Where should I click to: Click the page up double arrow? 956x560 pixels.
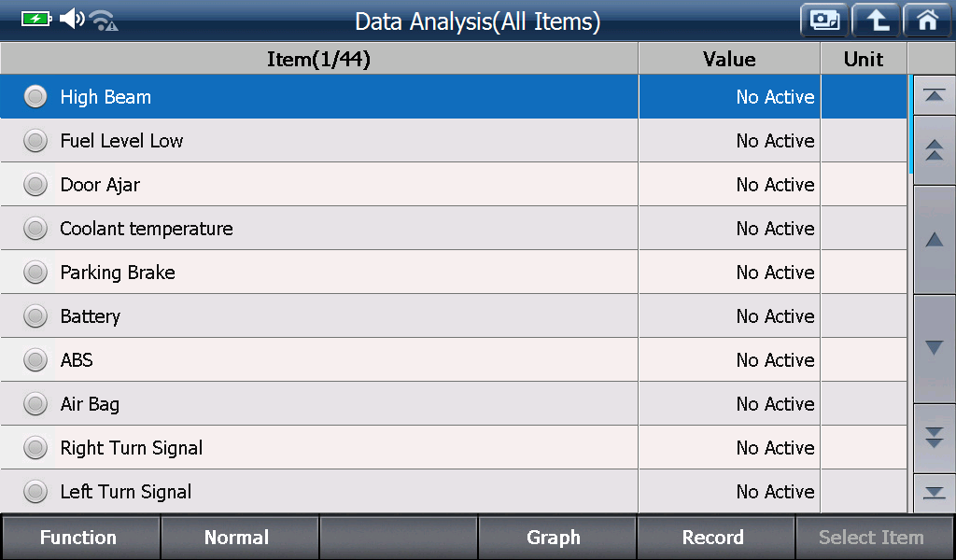pyautogui.click(x=934, y=150)
